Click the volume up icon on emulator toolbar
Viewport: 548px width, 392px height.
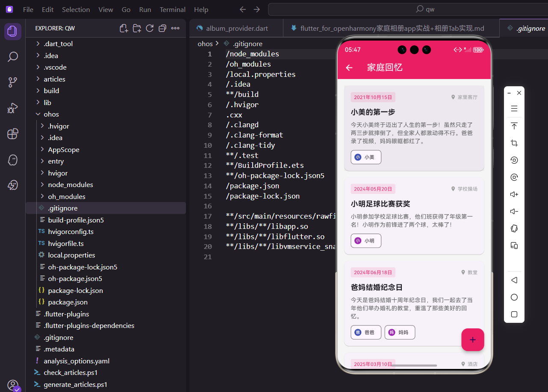pyautogui.click(x=514, y=194)
